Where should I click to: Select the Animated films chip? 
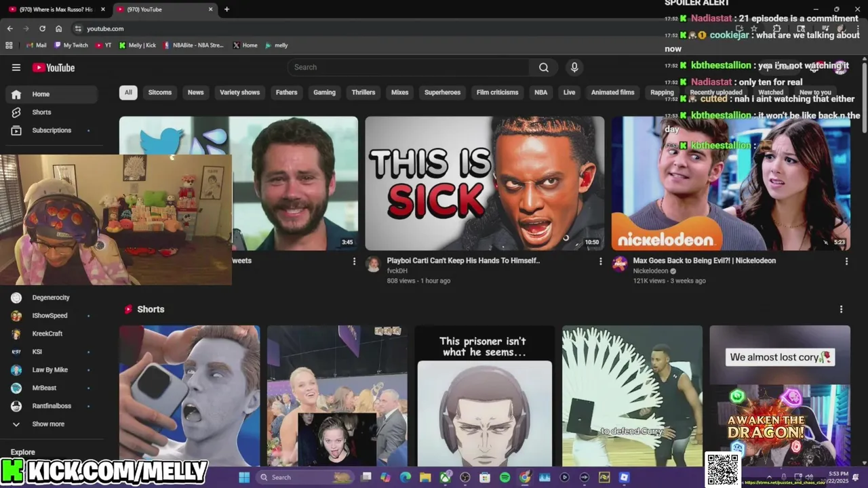click(612, 92)
